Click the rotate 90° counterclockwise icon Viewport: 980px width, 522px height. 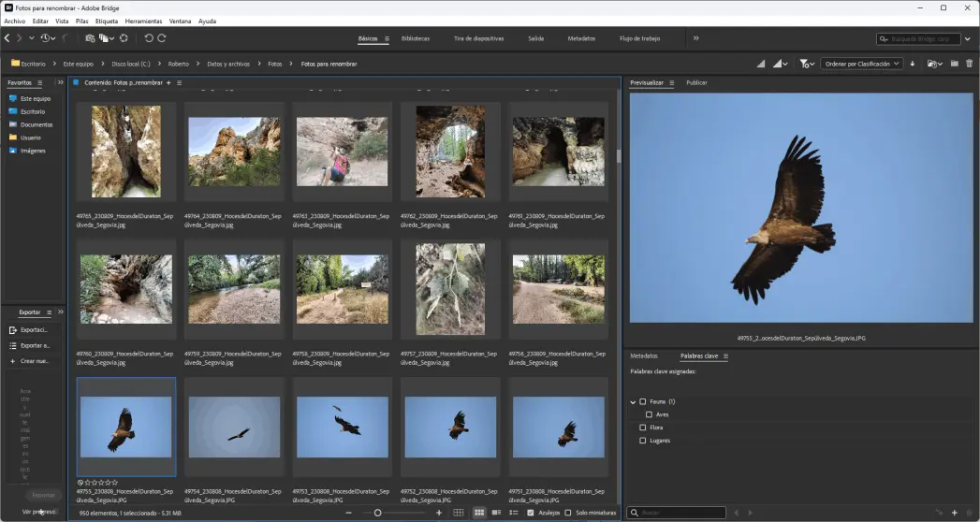[149, 38]
